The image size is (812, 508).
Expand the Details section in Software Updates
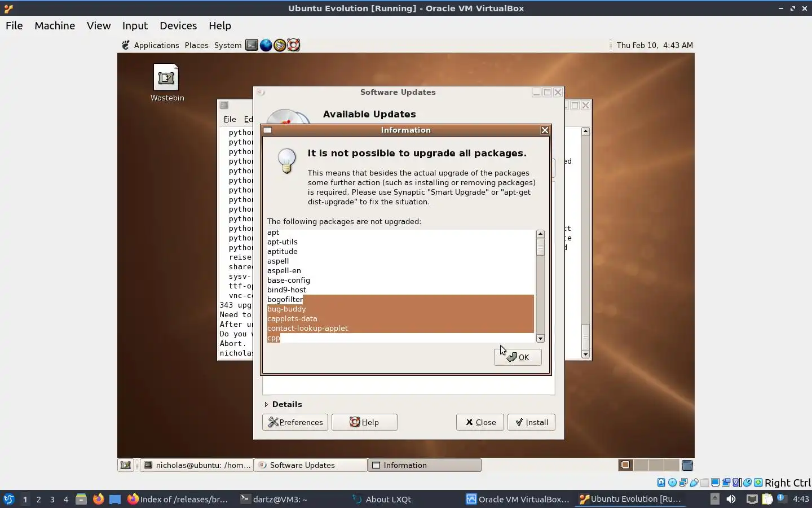[x=284, y=404]
